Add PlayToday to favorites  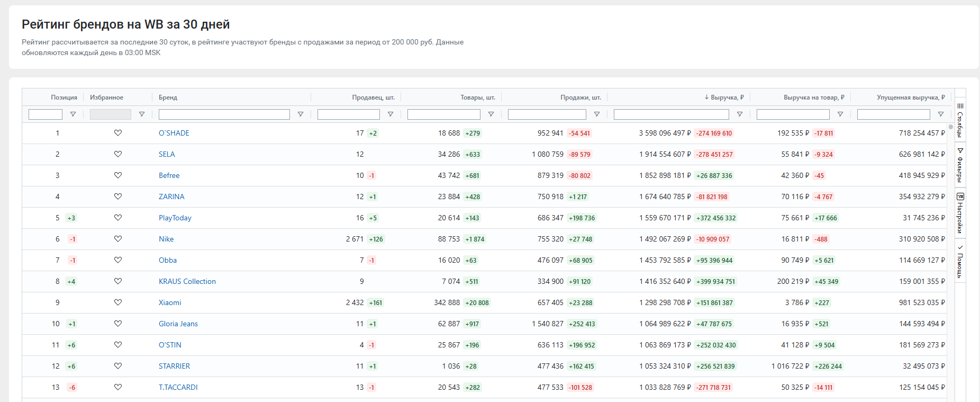(118, 218)
